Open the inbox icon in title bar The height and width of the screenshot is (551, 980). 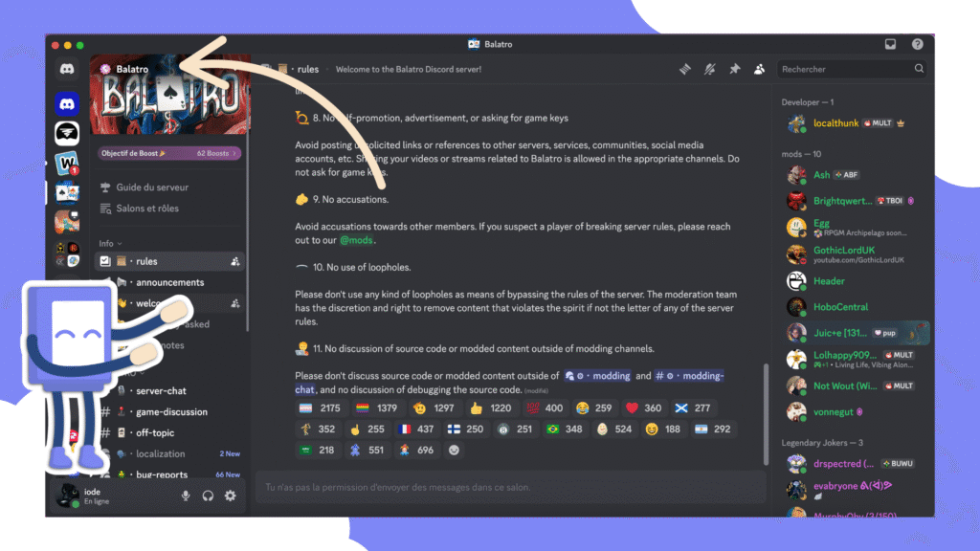(x=890, y=44)
